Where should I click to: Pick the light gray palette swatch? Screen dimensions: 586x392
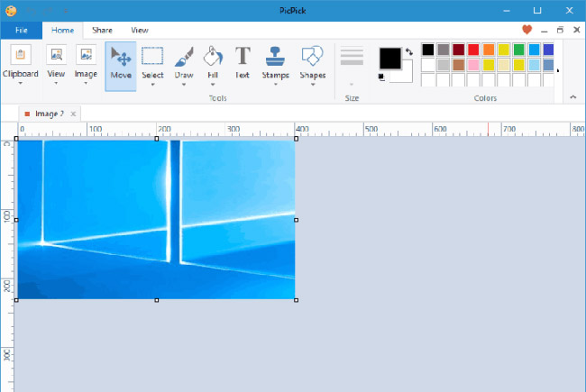pos(444,65)
